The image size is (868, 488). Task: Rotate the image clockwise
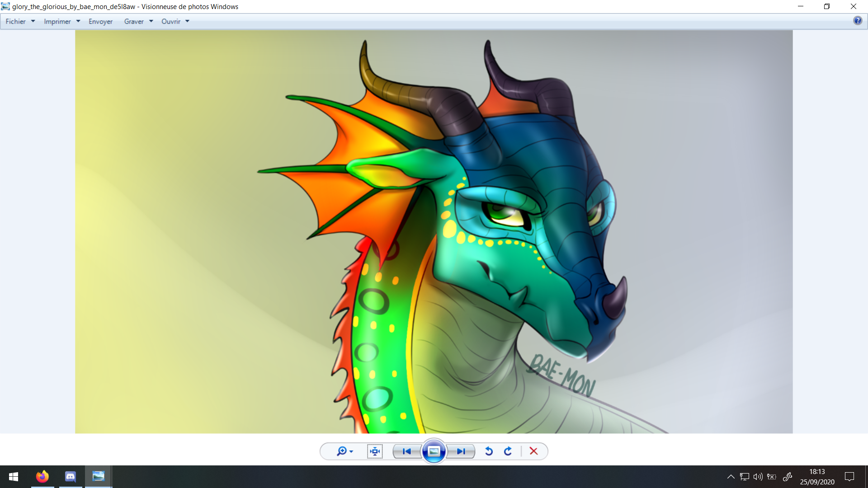[508, 451]
